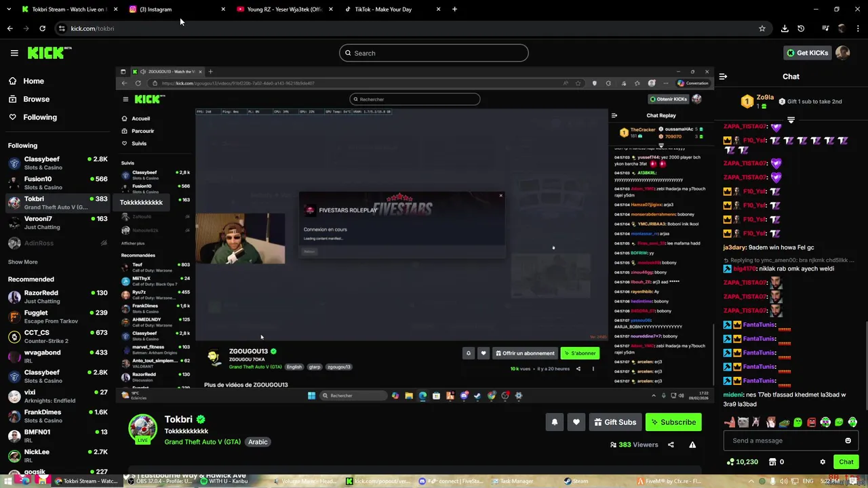868x488 pixels.
Task: Open the chat shop icon
Action: tap(772, 462)
